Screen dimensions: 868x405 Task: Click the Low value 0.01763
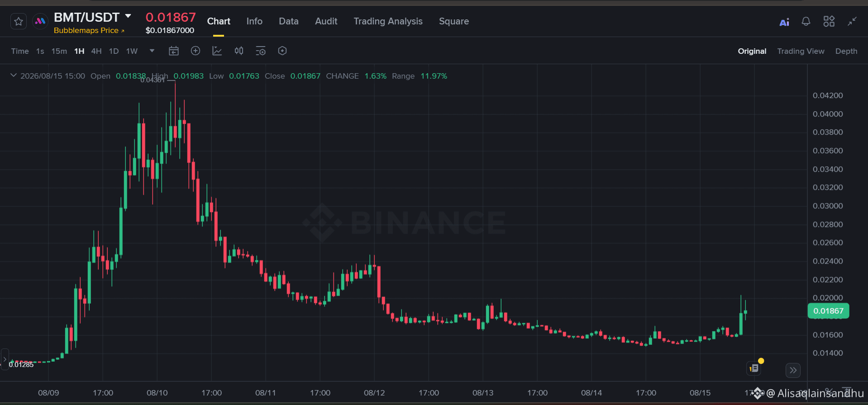pyautogui.click(x=244, y=76)
